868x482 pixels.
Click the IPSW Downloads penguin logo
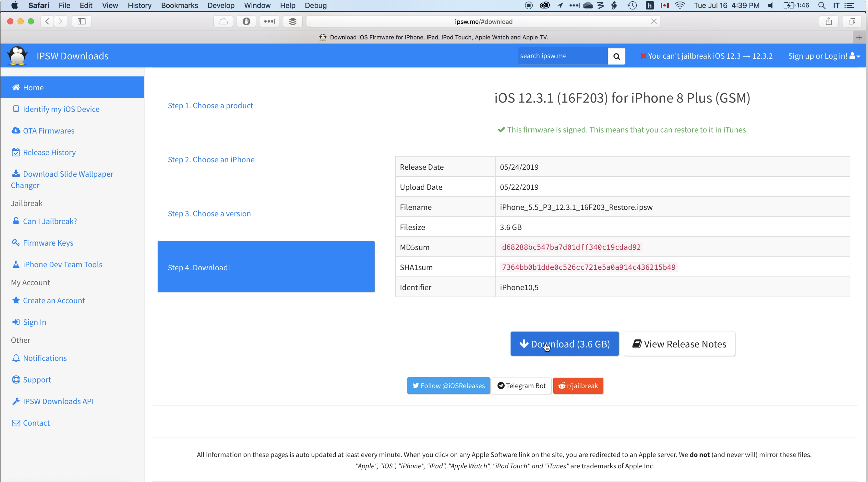pos(18,55)
